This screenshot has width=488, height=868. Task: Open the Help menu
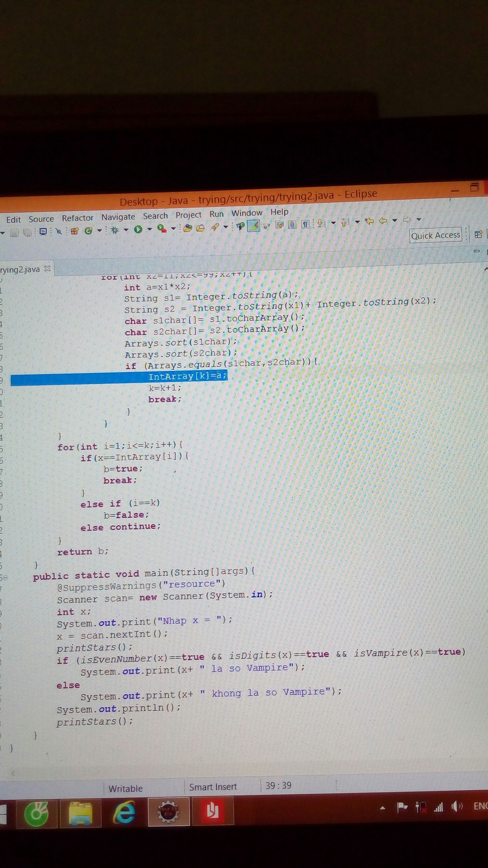(x=279, y=212)
